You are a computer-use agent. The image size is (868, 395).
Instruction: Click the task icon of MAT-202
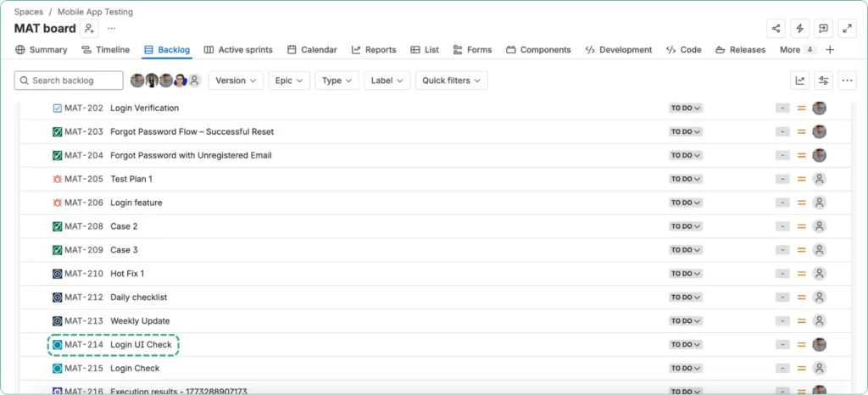[x=57, y=108]
